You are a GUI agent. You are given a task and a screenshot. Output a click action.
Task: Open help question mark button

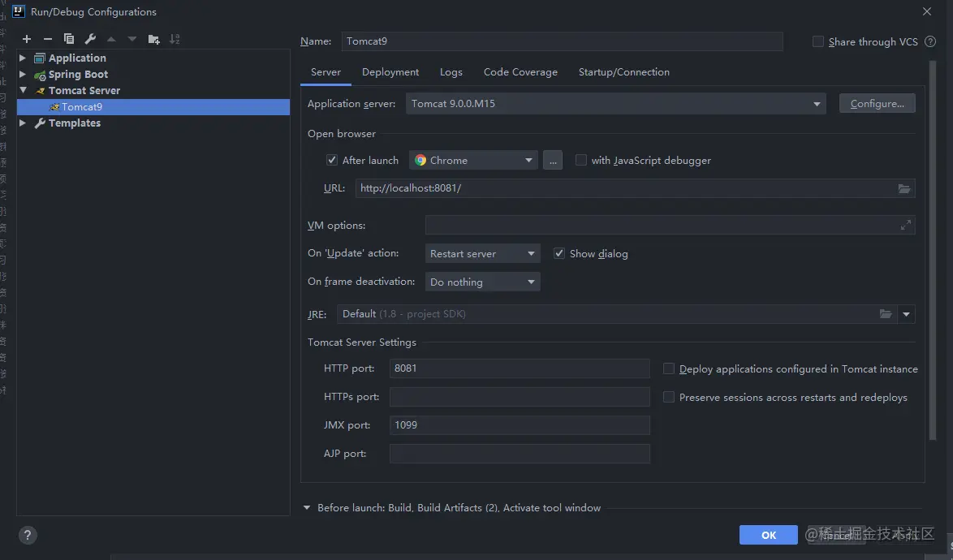pyautogui.click(x=28, y=535)
